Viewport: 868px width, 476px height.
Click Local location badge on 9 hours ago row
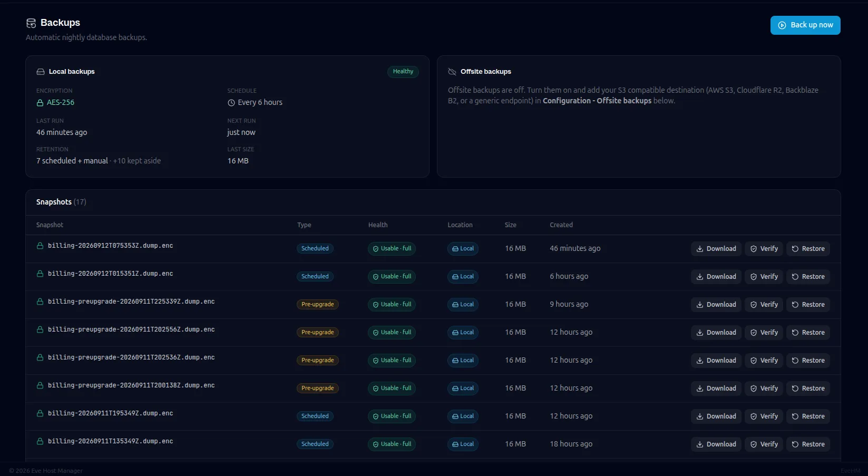pos(463,305)
